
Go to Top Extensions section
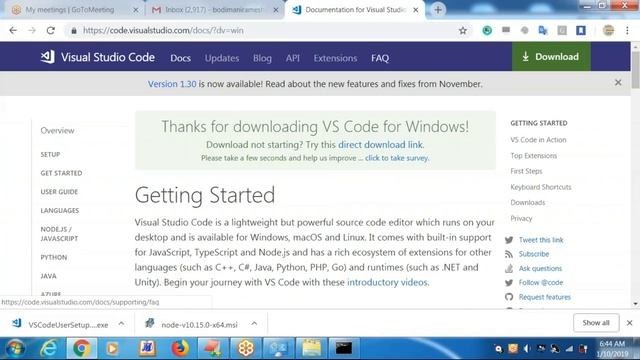coord(533,156)
